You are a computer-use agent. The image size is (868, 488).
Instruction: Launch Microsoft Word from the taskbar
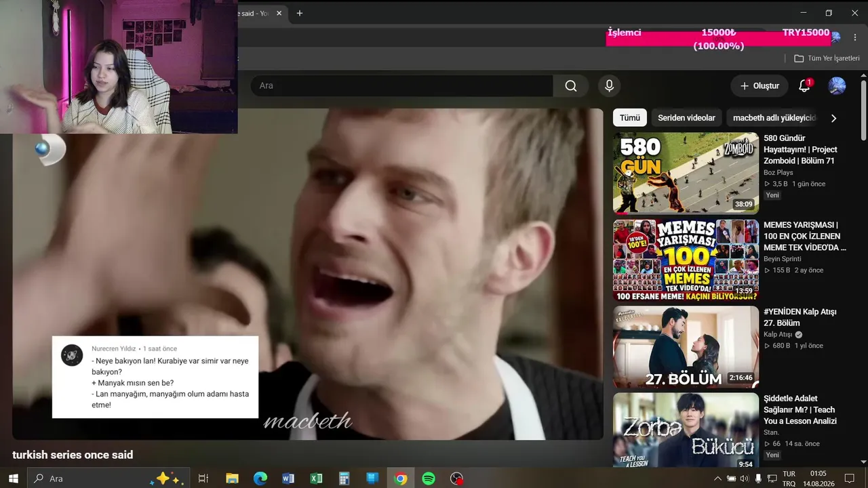tap(288, 479)
